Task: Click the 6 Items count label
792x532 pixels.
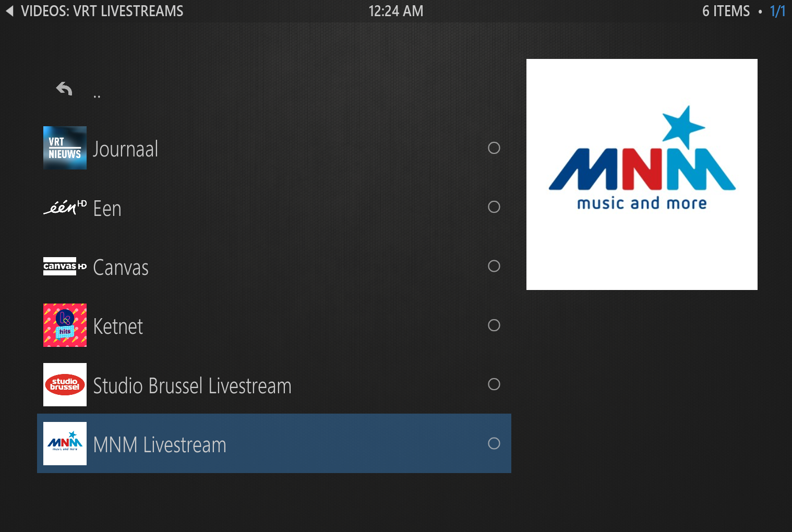Action: (726, 11)
